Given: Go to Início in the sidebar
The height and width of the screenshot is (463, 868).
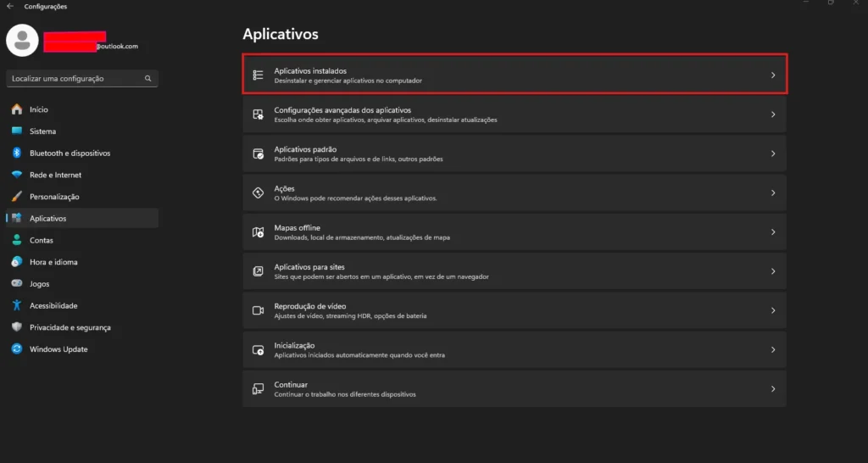Looking at the screenshot, I should [x=82, y=109].
